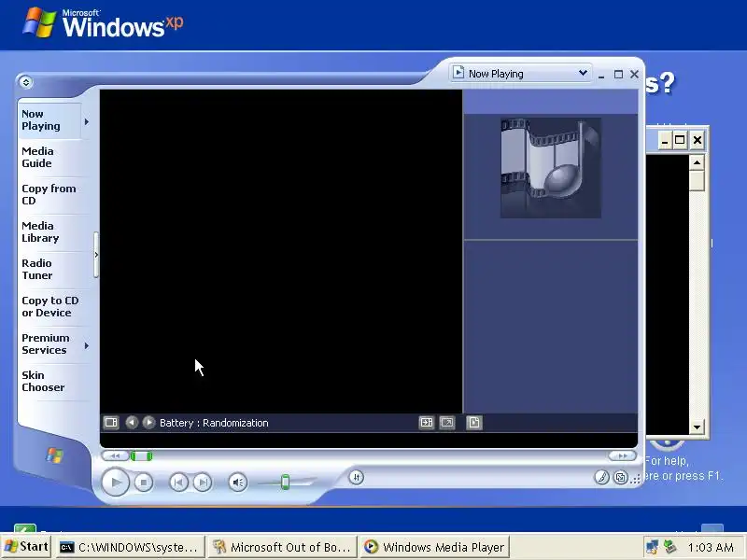Maximize the video and visualization pane
Image resolution: width=747 pixels, height=560 pixels.
pos(427,423)
